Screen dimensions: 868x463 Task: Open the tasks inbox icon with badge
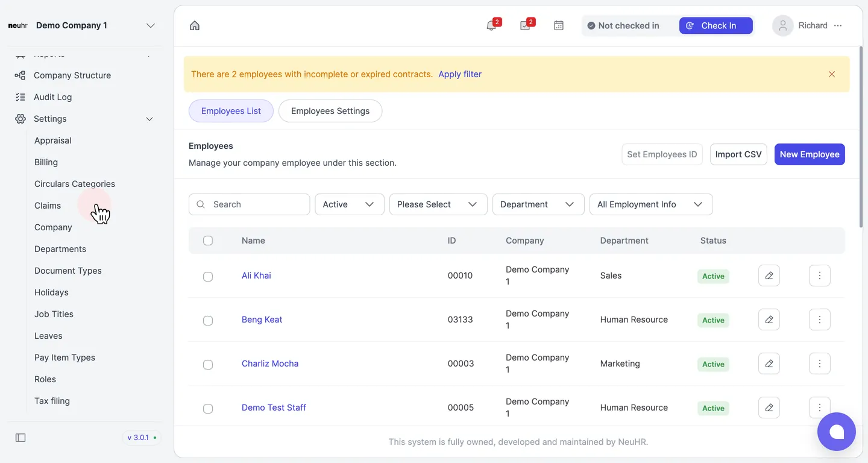click(525, 25)
